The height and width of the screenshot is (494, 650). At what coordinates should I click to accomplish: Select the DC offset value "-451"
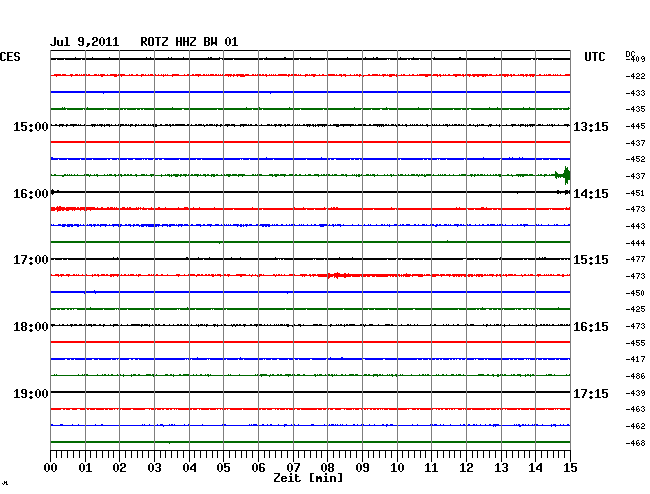click(635, 193)
